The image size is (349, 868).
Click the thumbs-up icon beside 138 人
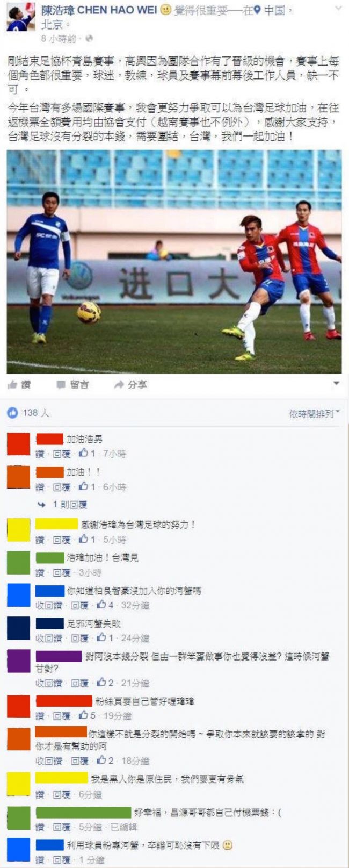point(12,413)
